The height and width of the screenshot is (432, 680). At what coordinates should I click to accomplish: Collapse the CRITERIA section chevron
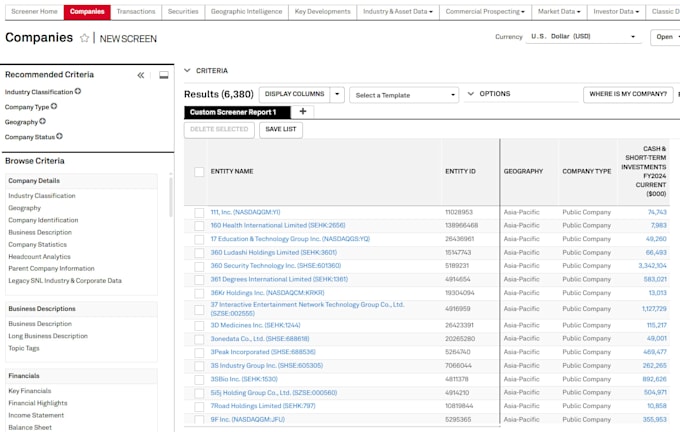coord(187,70)
